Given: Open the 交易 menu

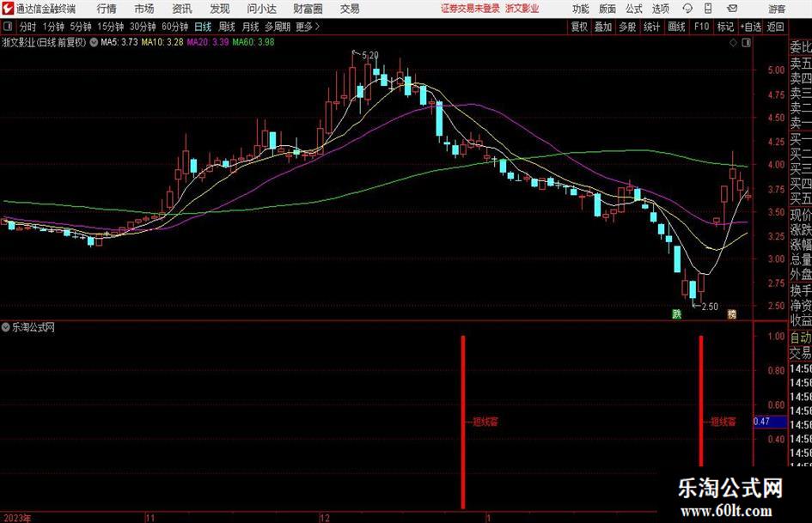Looking at the screenshot, I should pyautogui.click(x=350, y=9).
